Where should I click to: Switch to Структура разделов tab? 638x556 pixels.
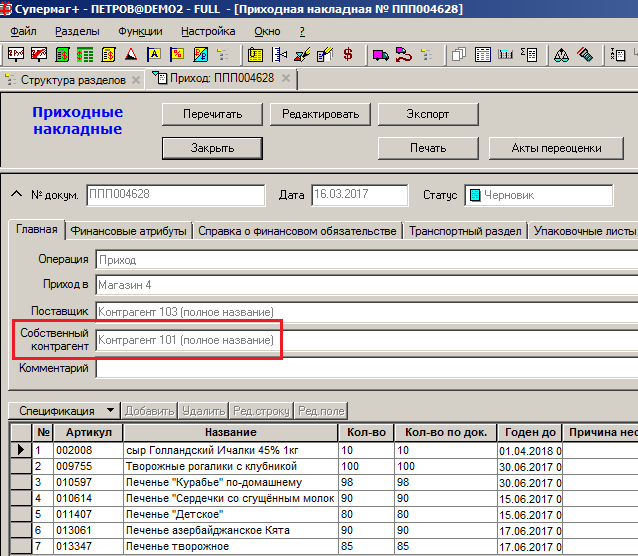[73, 80]
